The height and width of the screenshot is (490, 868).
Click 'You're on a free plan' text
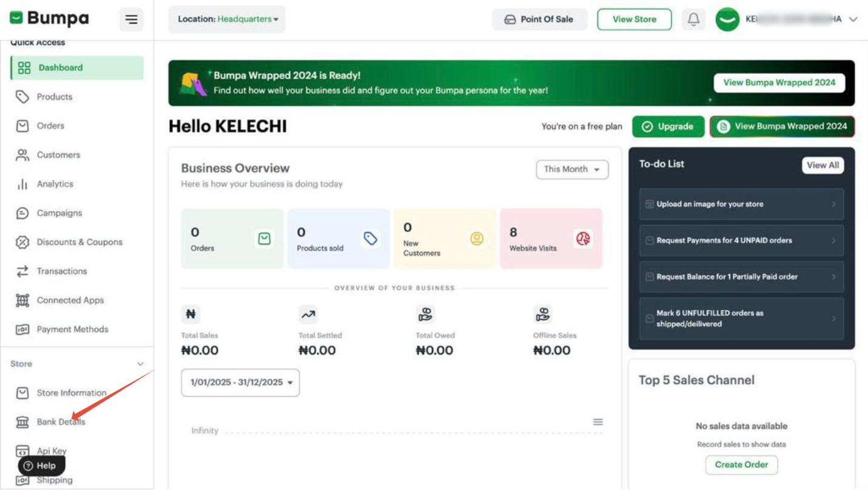click(582, 127)
